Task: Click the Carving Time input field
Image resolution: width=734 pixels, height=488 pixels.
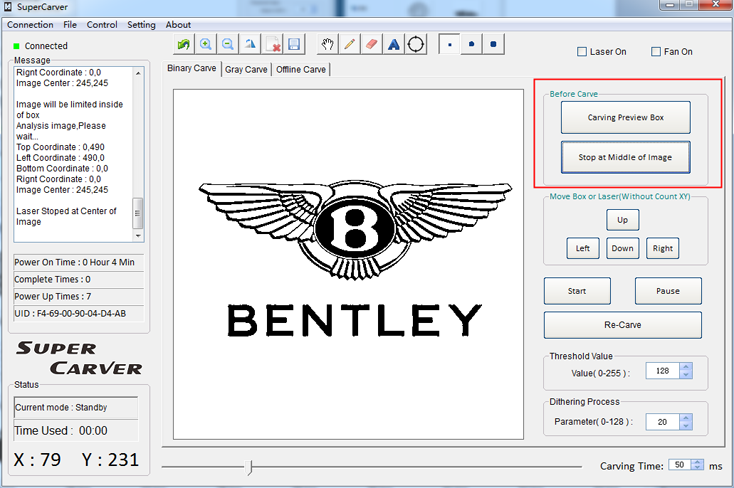Action: click(x=680, y=465)
